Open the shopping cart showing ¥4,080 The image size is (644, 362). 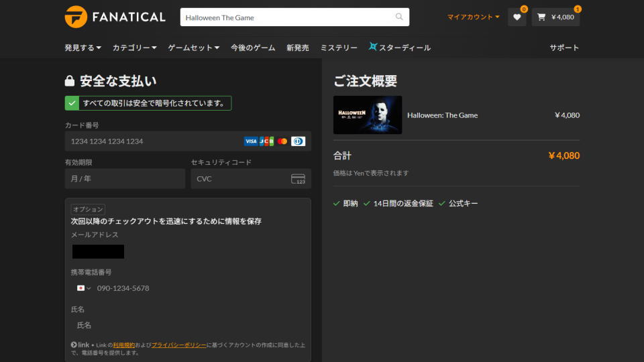click(x=555, y=17)
